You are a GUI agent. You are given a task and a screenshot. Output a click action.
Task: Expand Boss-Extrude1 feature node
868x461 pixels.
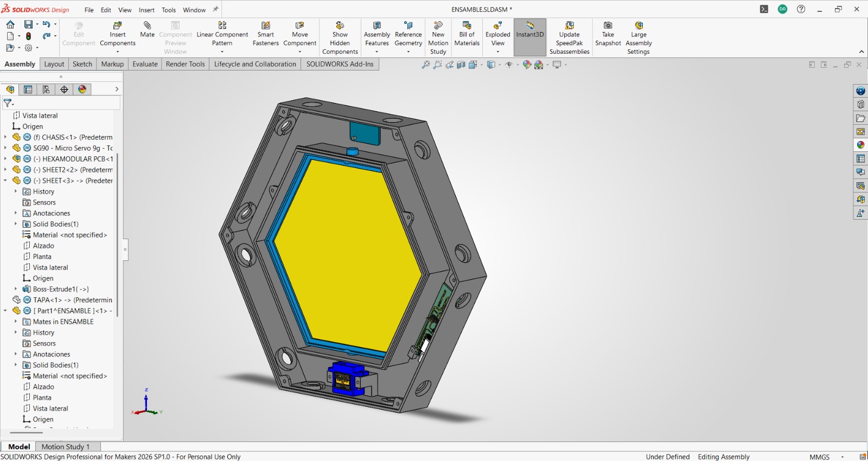(x=16, y=289)
